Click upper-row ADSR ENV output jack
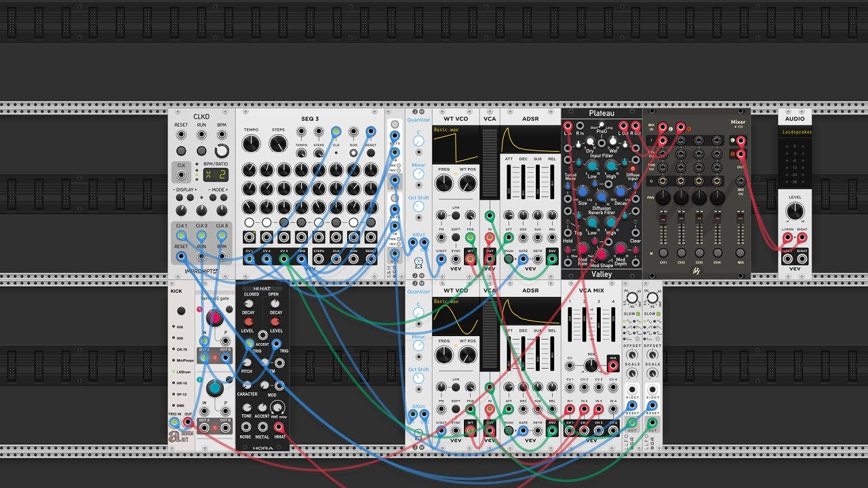 [x=552, y=258]
